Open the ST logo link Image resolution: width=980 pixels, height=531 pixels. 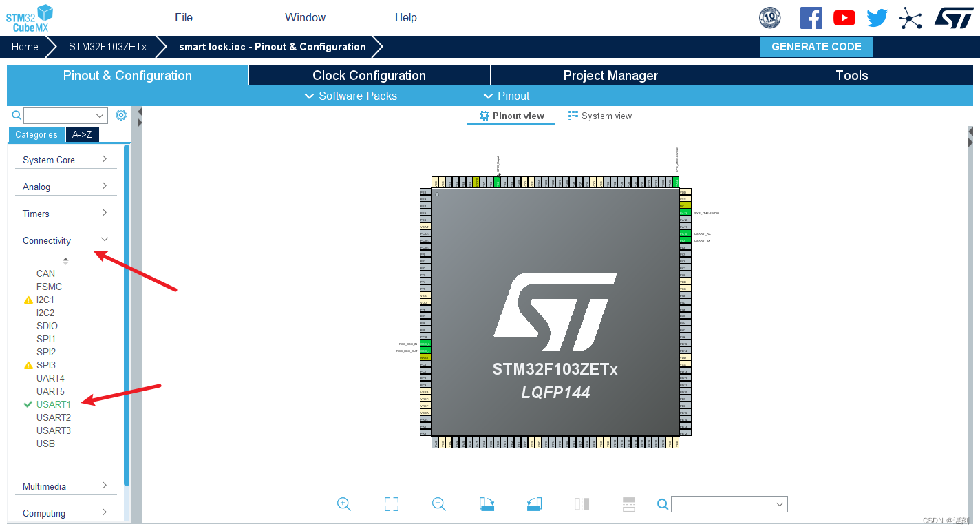954,18
